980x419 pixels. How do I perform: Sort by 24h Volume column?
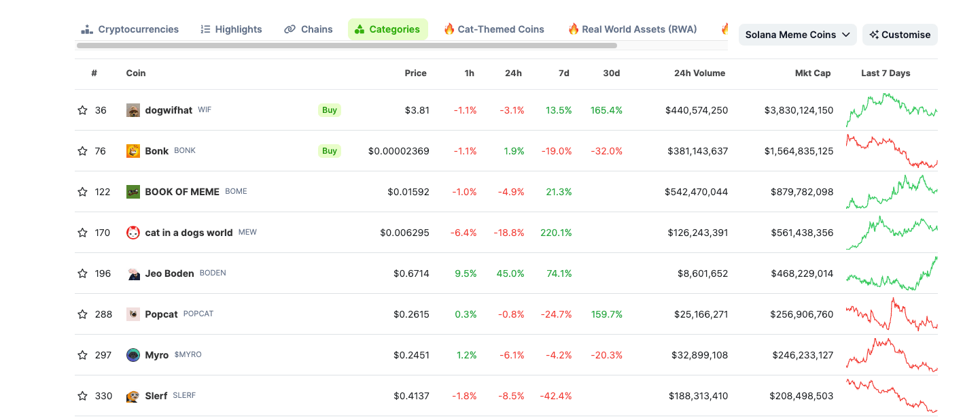(699, 73)
